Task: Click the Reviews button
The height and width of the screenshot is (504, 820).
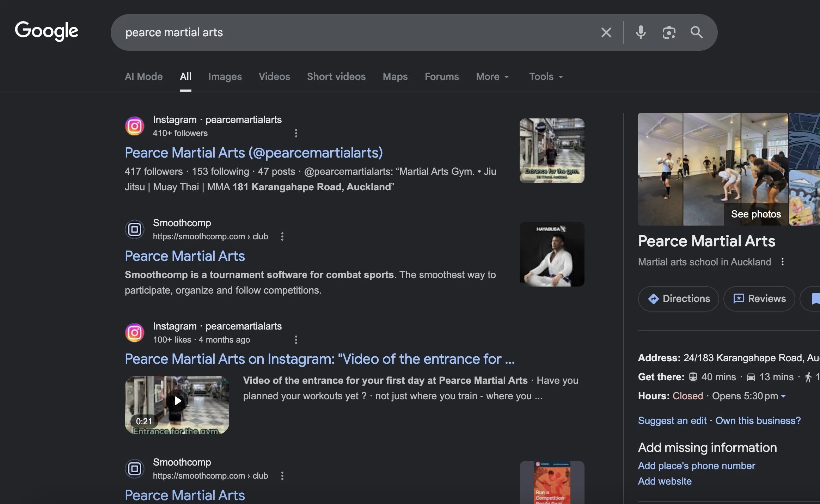Action: (x=759, y=299)
